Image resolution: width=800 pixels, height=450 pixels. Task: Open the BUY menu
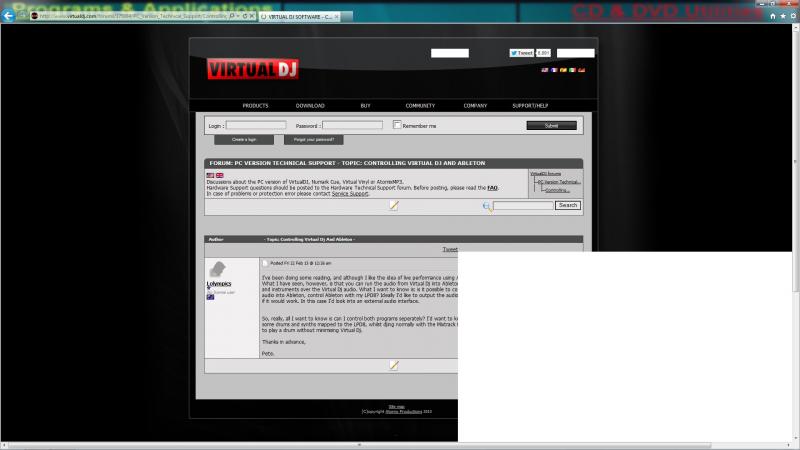pos(365,106)
